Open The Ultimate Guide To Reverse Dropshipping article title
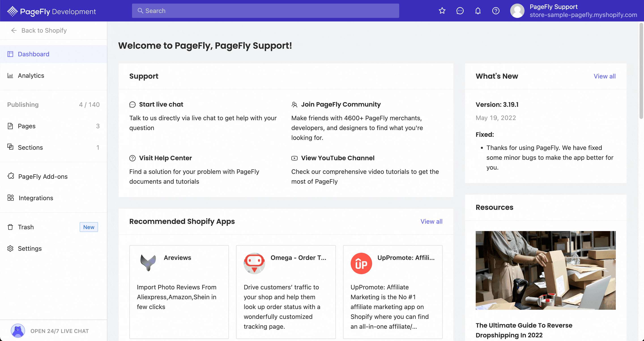Viewport: 644px width, 341px height. pyautogui.click(x=524, y=330)
